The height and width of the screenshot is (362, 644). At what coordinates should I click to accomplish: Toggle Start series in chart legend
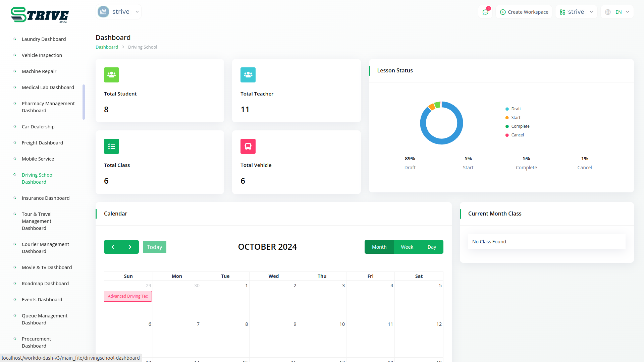pyautogui.click(x=516, y=118)
